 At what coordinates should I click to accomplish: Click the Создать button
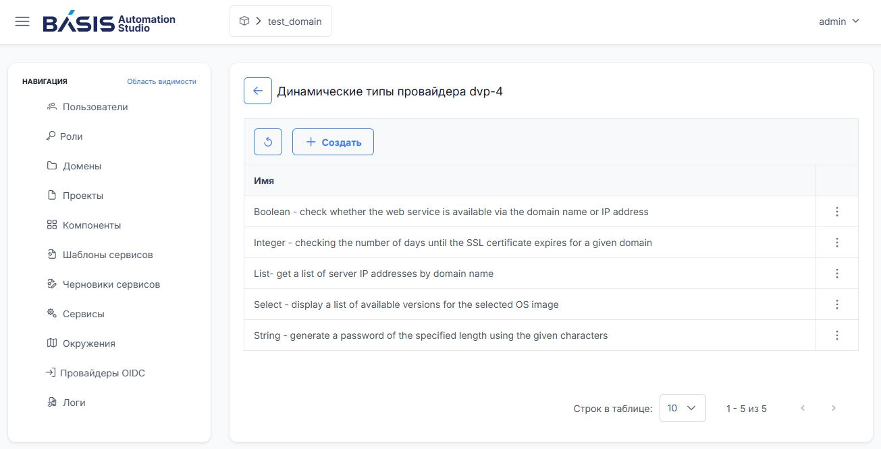point(333,142)
